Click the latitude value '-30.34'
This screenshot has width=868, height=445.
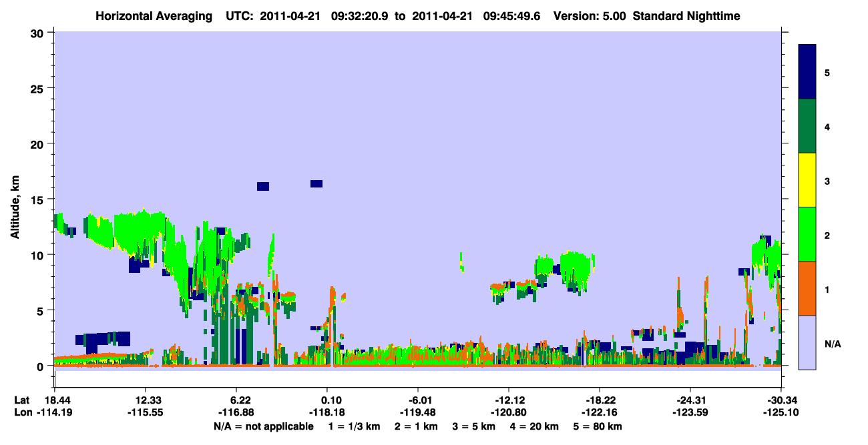[x=781, y=400]
